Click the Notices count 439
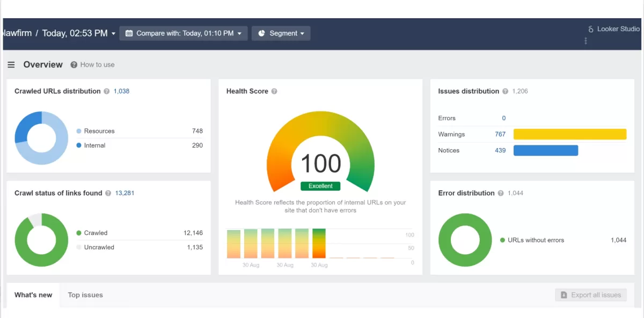Image resolution: width=644 pixels, height=318 pixels. point(500,150)
